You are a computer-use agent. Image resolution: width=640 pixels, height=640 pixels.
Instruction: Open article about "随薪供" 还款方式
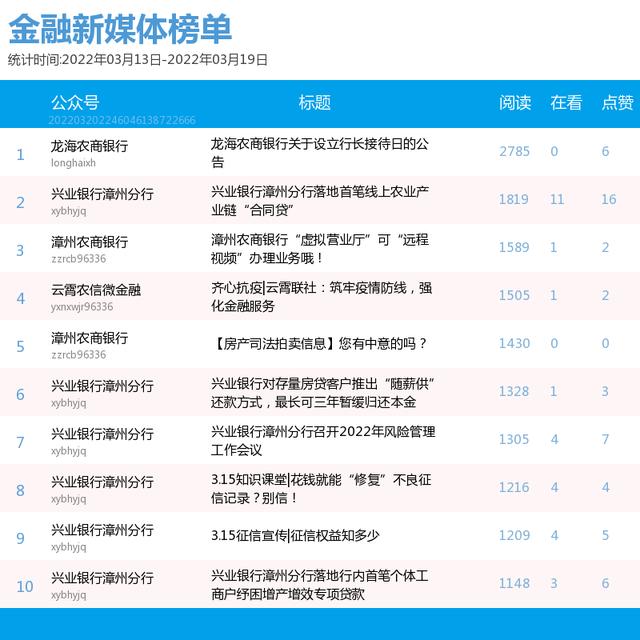click(322, 393)
